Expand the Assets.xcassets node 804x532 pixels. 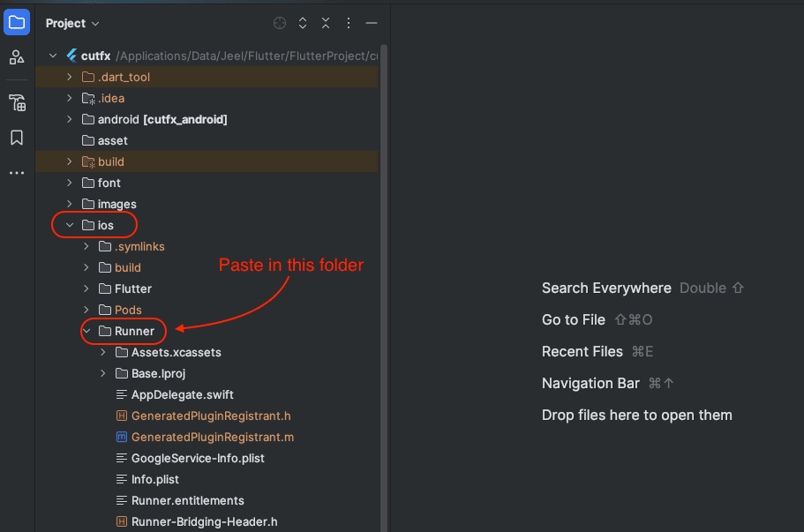pyautogui.click(x=101, y=352)
